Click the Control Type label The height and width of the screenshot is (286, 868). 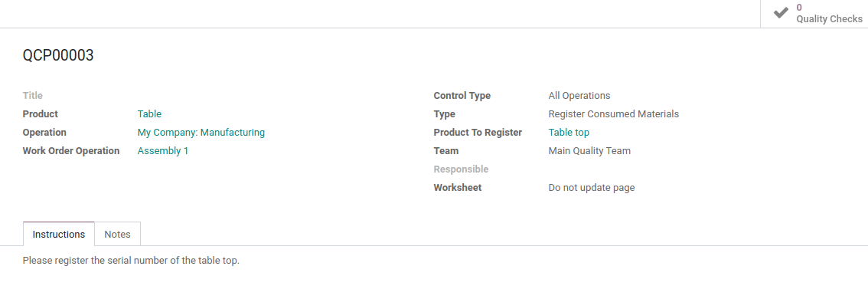pyautogui.click(x=462, y=96)
